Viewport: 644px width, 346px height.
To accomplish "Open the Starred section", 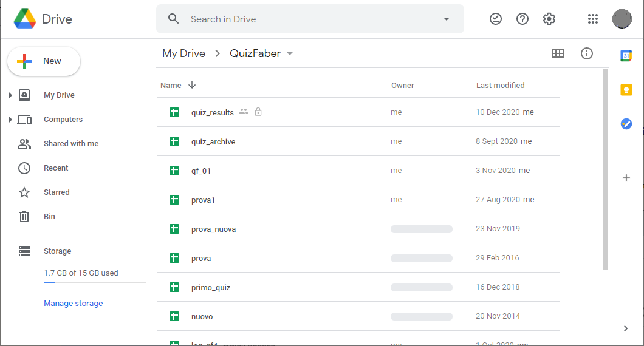I will pos(57,192).
